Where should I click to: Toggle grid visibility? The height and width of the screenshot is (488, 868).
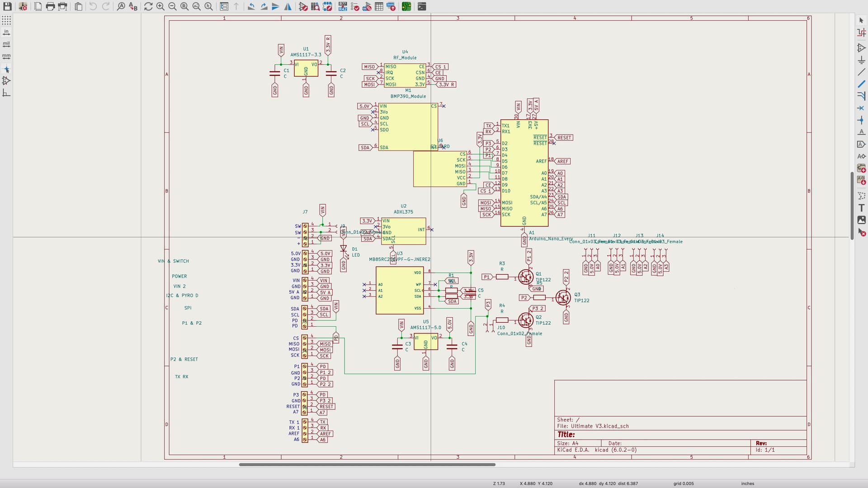point(7,20)
